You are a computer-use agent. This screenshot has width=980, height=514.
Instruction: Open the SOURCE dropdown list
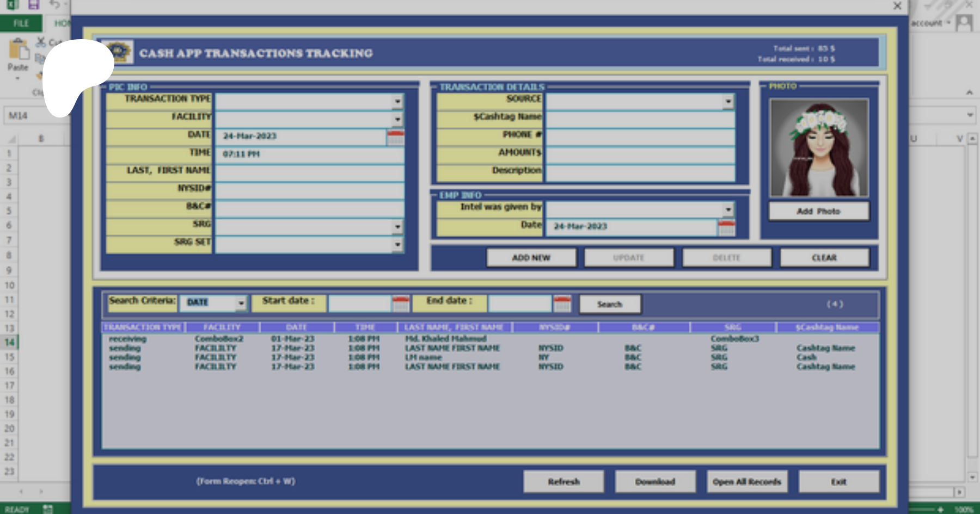tap(728, 102)
